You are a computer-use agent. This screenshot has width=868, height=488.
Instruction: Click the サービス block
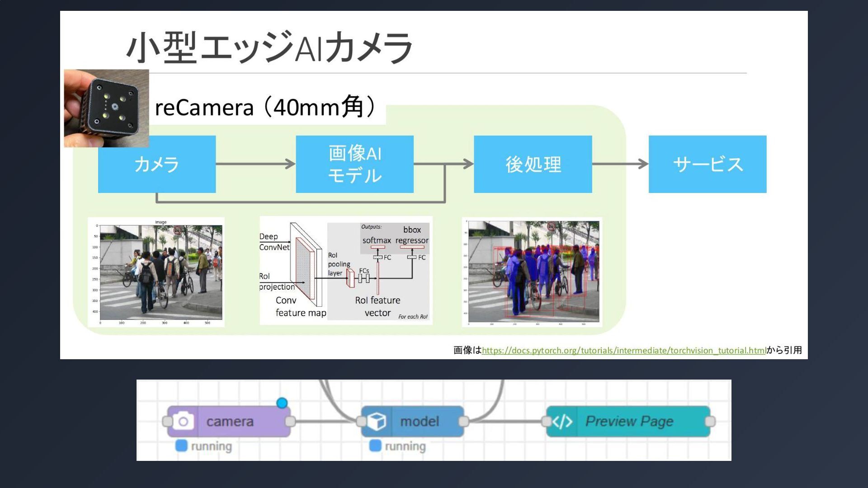click(707, 164)
